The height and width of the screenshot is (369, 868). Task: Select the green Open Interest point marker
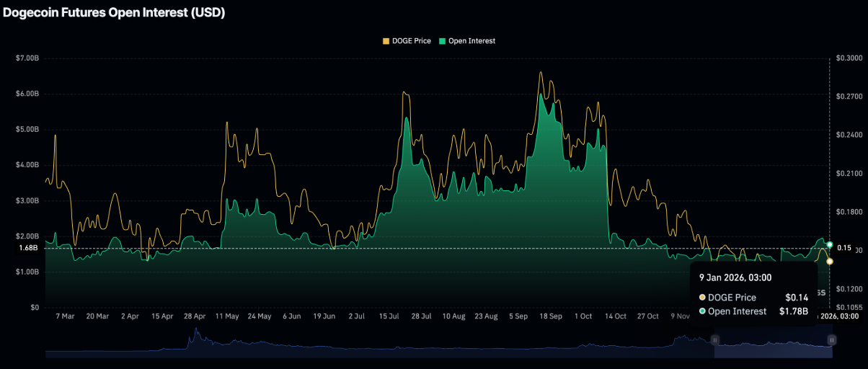click(830, 245)
